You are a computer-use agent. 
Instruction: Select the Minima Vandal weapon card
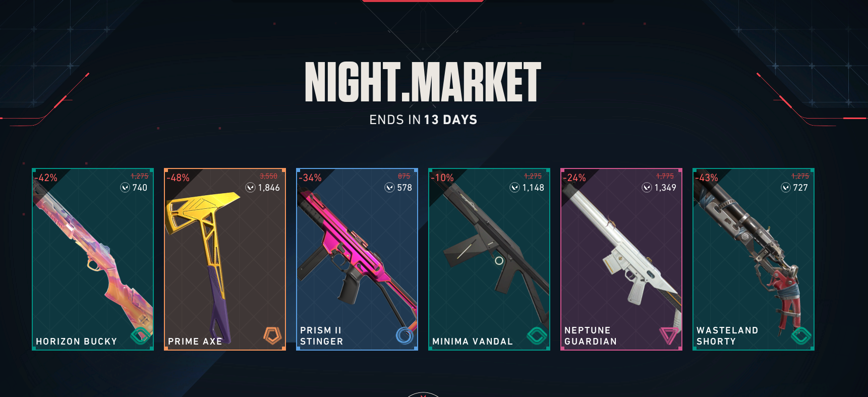coord(489,259)
